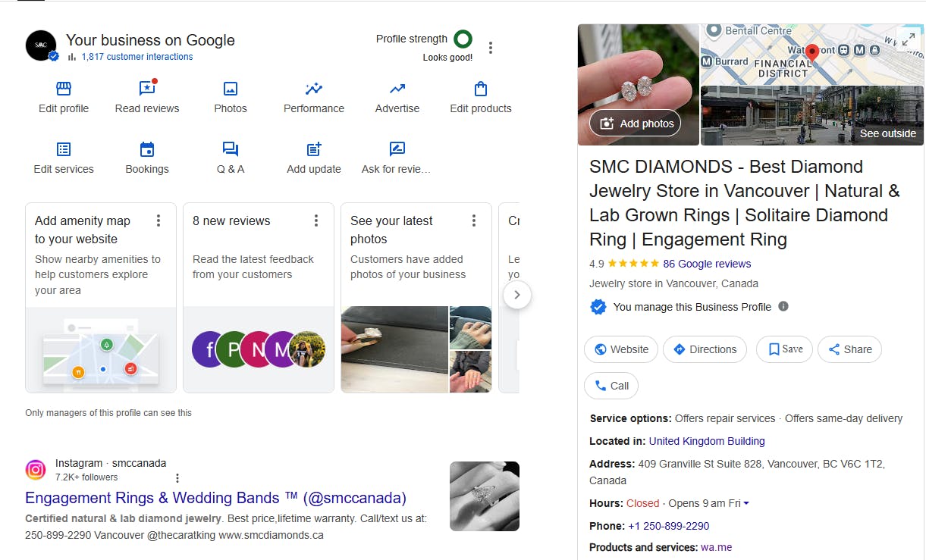Click the Add update icon
Viewport: 926px width, 560px height.
pos(314,149)
